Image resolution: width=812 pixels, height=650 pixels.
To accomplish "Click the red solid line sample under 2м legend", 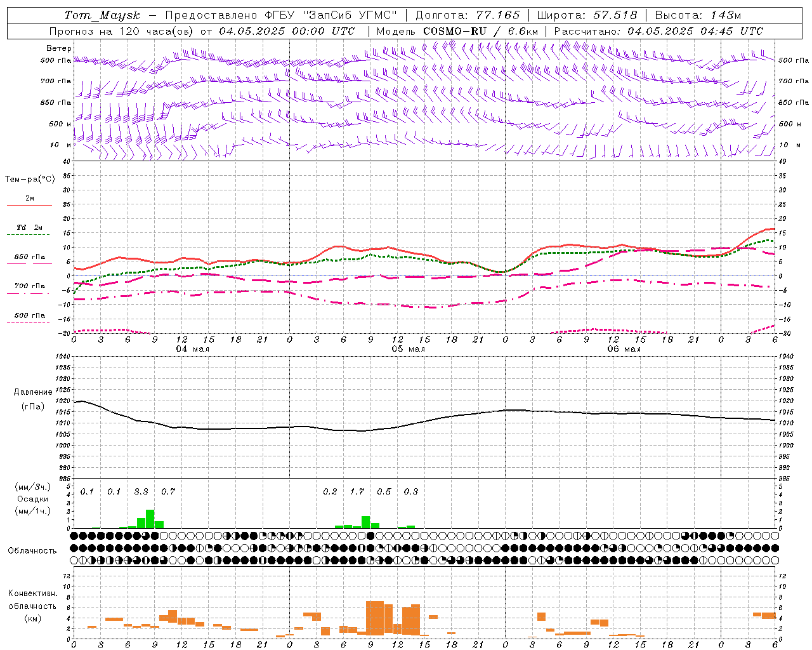I will coord(30,206).
